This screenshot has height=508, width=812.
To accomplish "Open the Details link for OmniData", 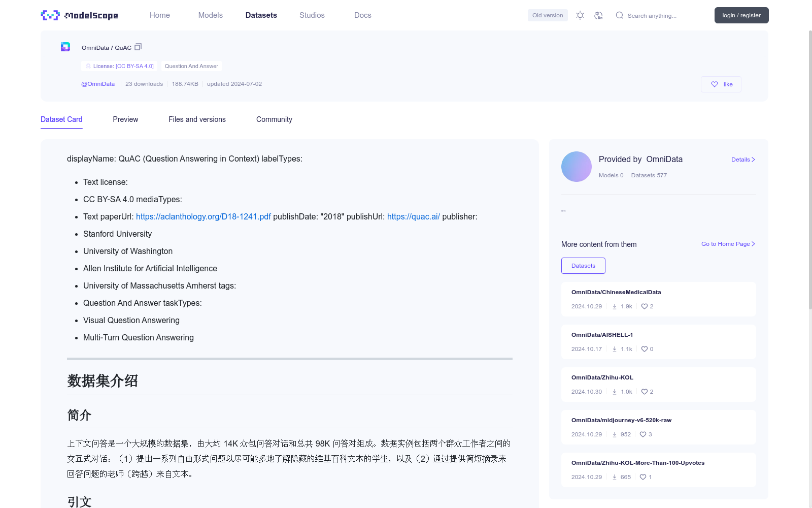I will tap(743, 160).
